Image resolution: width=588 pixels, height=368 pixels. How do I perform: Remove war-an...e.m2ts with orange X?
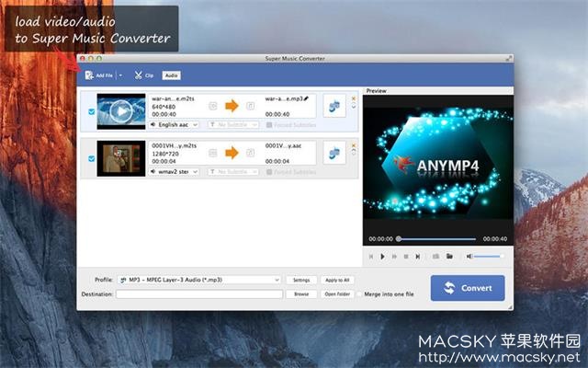353,98
